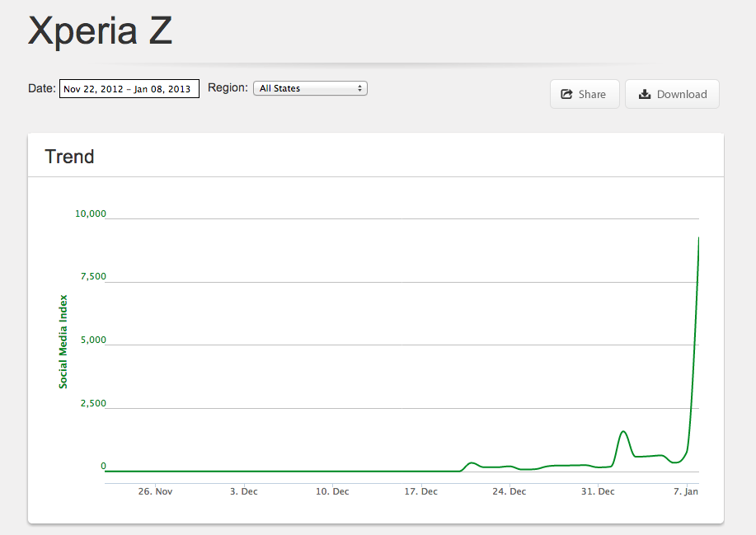
Task: Click the Trend panel heading
Action: point(69,157)
